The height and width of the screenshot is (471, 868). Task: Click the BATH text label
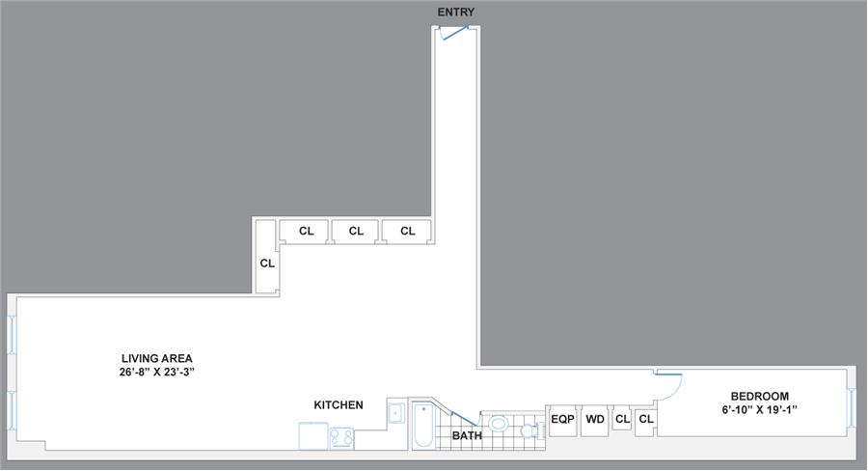pos(467,436)
